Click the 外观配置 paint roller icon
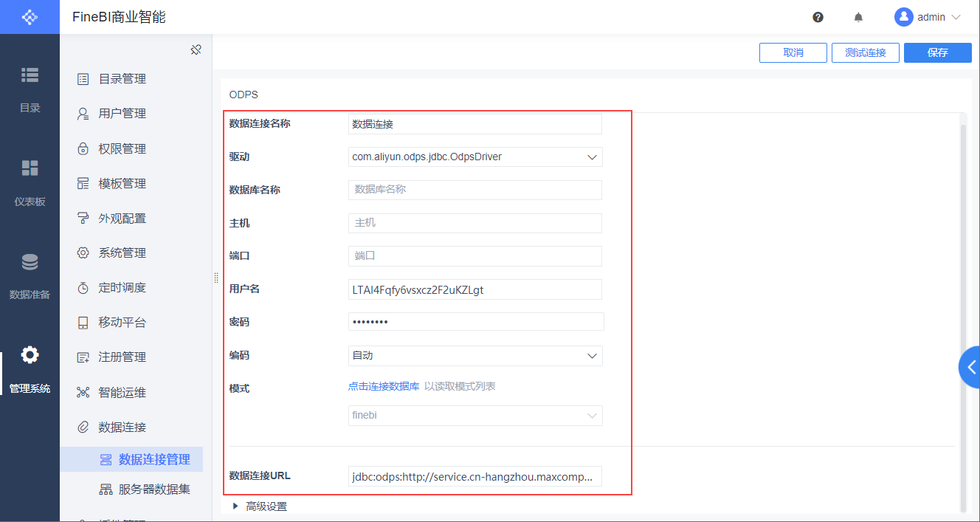980x522 pixels. pos(83,219)
